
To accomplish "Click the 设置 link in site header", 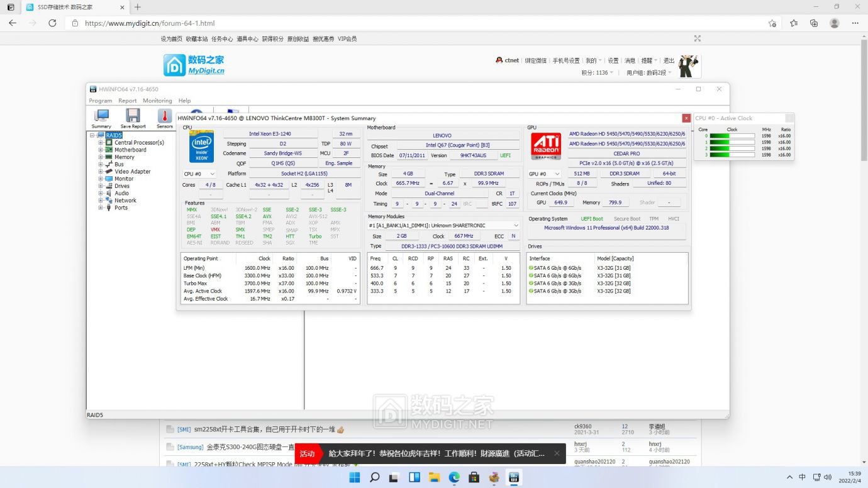I will pos(613,60).
